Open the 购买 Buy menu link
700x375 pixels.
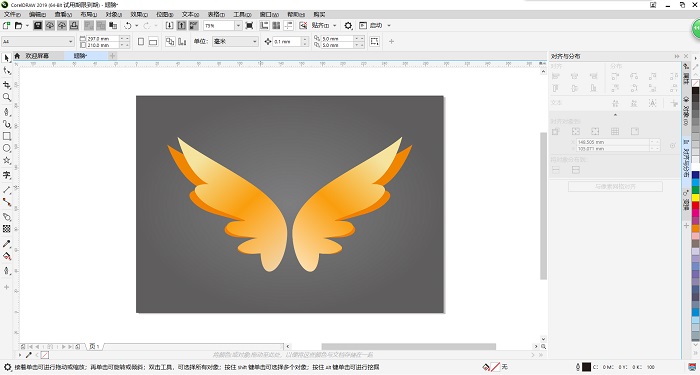tap(319, 14)
